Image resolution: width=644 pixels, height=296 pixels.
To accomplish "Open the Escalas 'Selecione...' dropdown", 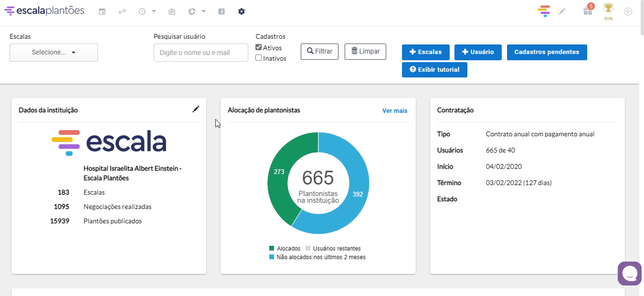I will (53, 53).
